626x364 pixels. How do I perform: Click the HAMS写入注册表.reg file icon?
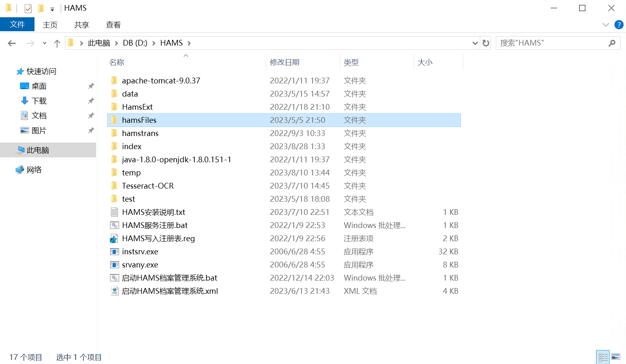[114, 239]
